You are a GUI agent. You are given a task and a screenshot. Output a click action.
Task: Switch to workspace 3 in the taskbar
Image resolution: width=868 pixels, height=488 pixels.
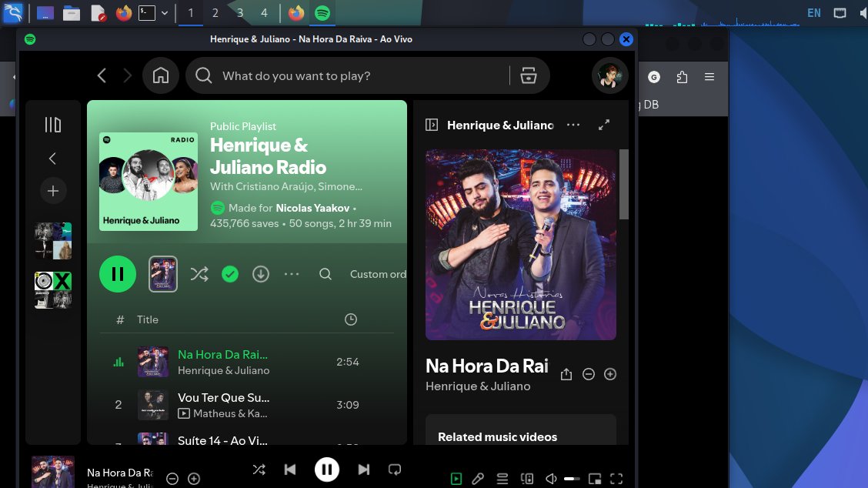[239, 13]
